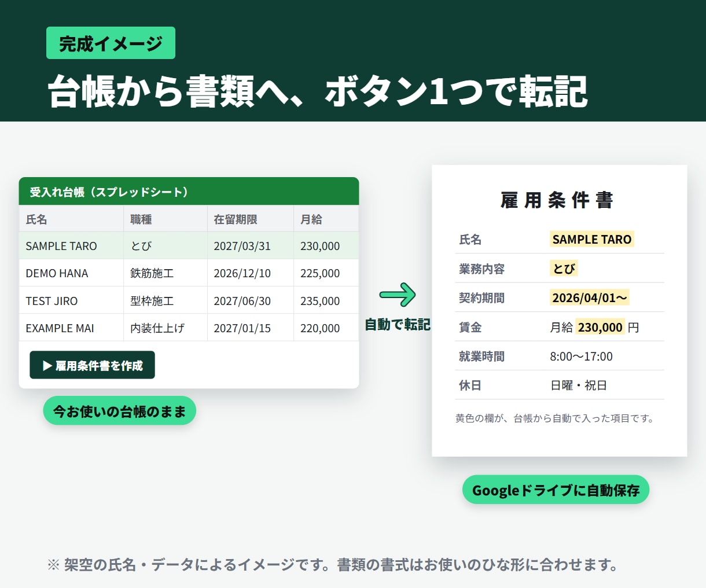Select the 2027/06/30 date cell

[x=250, y=300]
